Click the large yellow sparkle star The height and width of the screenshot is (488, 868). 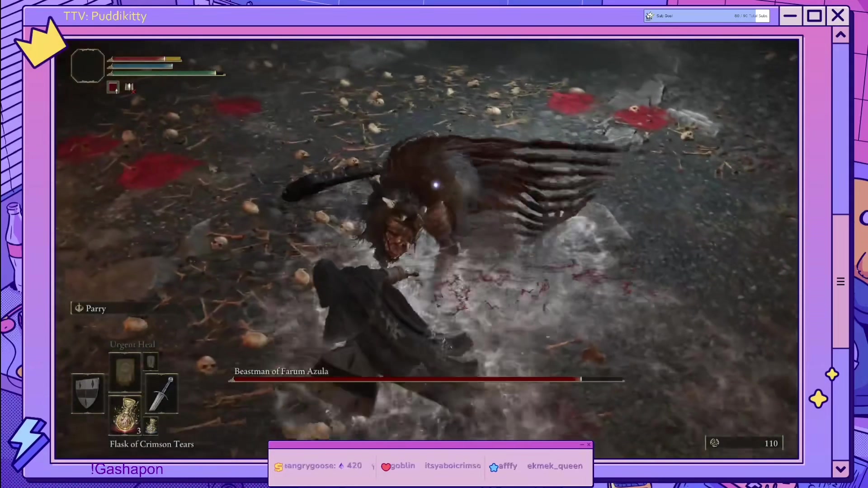(x=818, y=399)
